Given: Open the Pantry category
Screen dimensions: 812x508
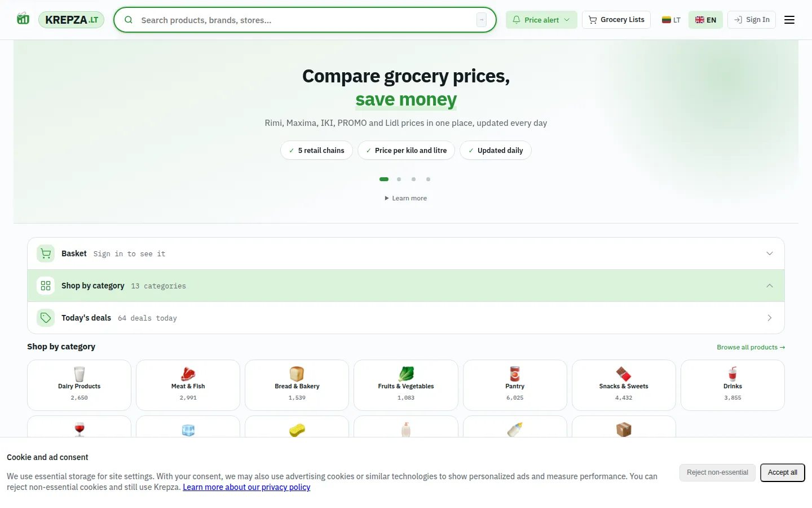Looking at the screenshot, I should tap(515, 385).
